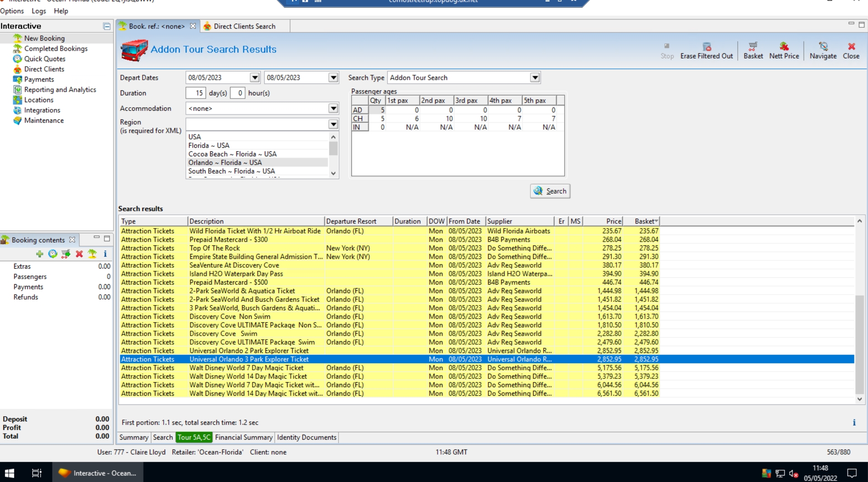The width and height of the screenshot is (868, 482).
Task: Open the Windows notification center
Action: pos(852,473)
